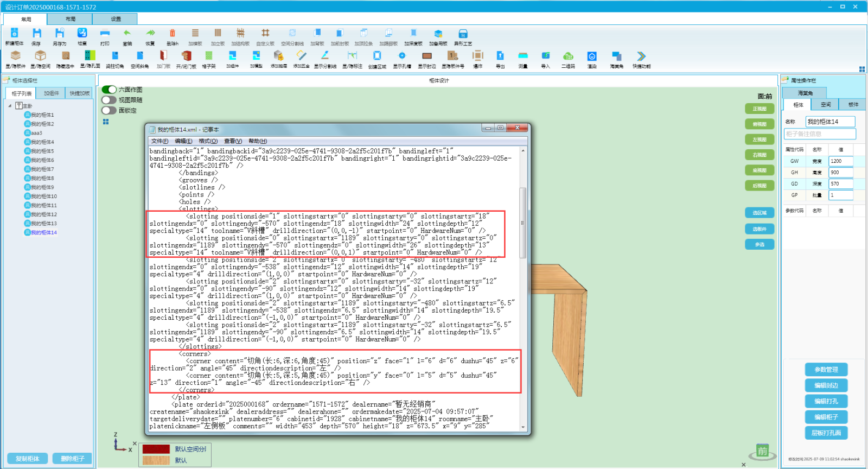Open the 快捷加板 tab in left panel
The height and width of the screenshot is (469, 868).
click(x=79, y=93)
